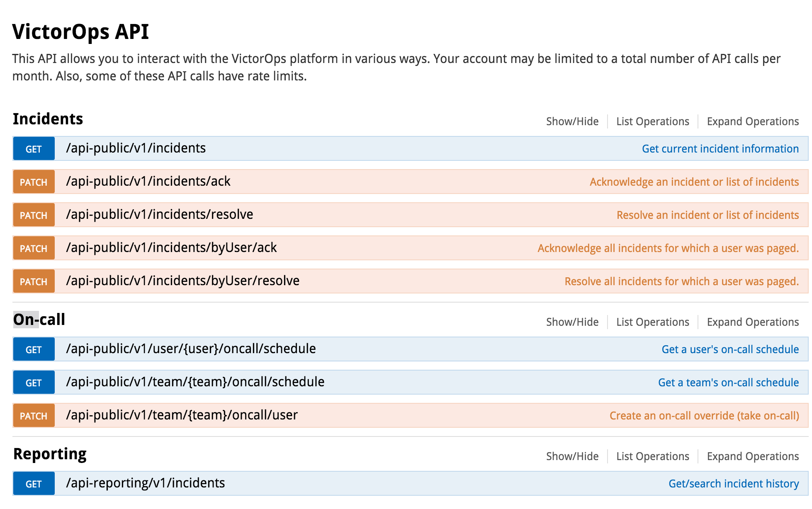Click 'Get a team's on-call schedule' description
Screen dimensions: 812x509
(x=729, y=383)
